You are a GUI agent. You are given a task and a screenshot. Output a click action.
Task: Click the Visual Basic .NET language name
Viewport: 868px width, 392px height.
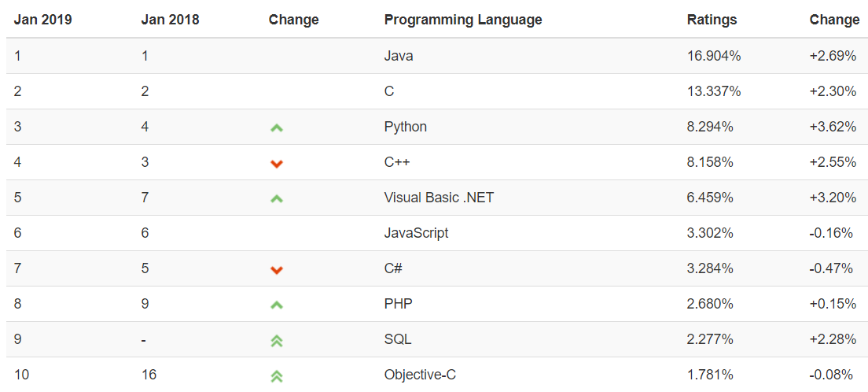(439, 198)
